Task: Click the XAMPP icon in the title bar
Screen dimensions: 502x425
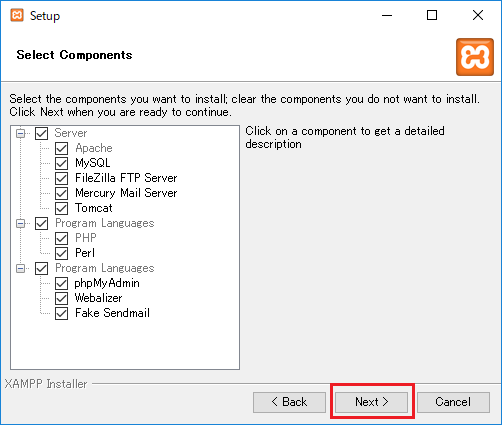Action: point(17,15)
